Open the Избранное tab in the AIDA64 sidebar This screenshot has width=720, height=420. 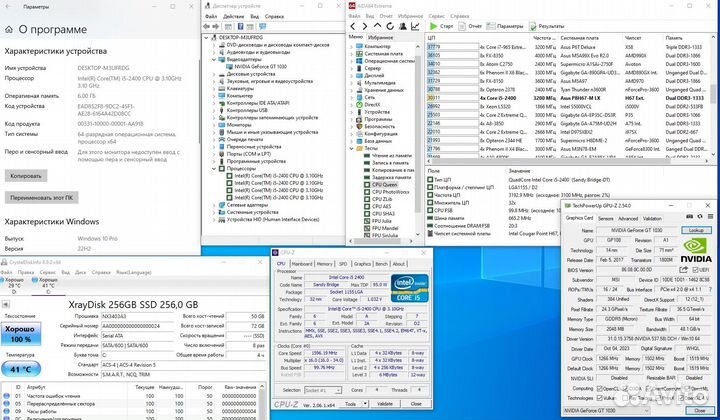380,37
